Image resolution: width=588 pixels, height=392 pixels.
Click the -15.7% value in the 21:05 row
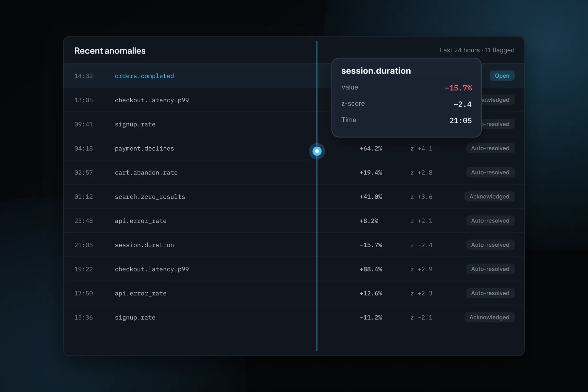[371, 245]
